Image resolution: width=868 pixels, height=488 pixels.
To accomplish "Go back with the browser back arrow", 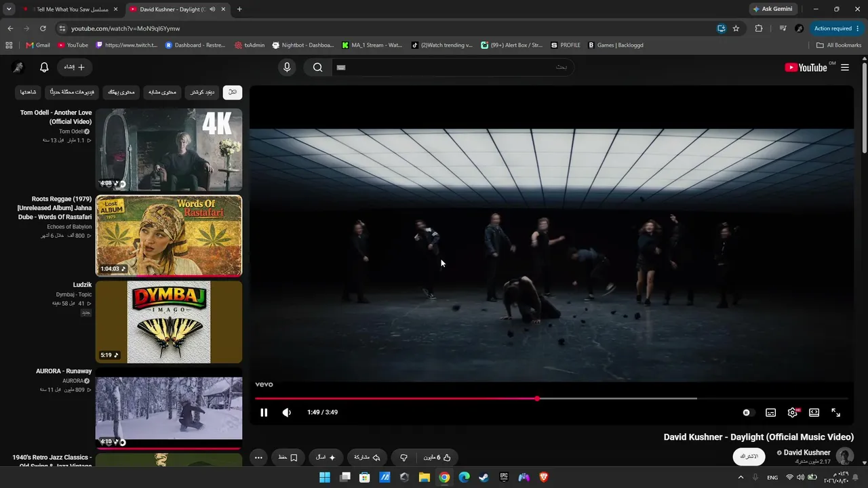I will [x=10, y=28].
